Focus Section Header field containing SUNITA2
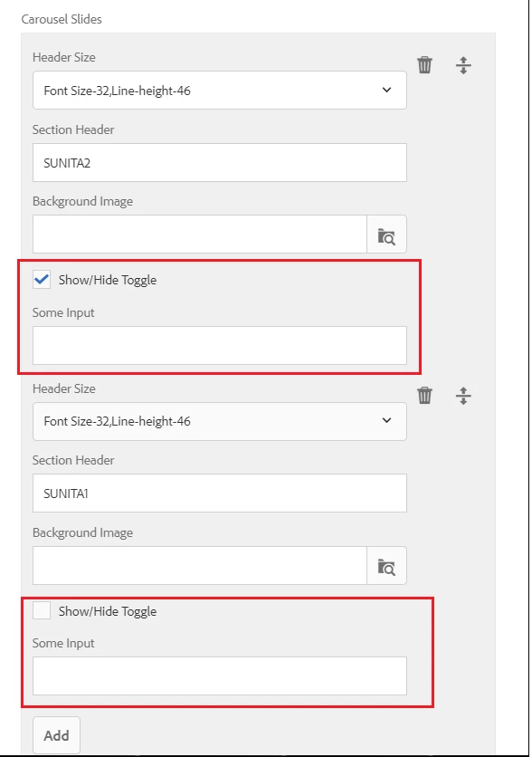 click(220, 163)
